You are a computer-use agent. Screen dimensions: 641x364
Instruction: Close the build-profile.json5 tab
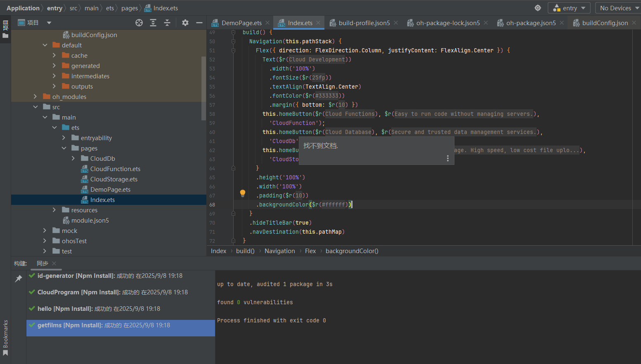pyautogui.click(x=396, y=23)
